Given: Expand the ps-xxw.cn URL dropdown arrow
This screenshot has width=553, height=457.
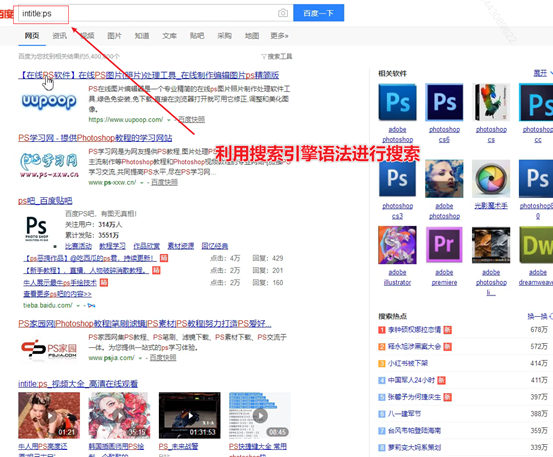Looking at the screenshot, I should [x=142, y=183].
